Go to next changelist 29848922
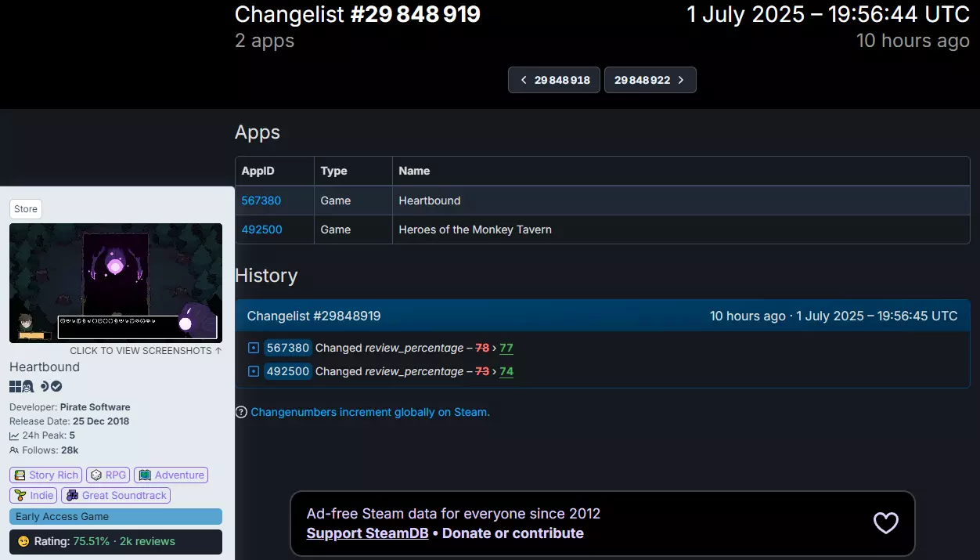Screen dimensions: 980x560 tap(650, 80)
